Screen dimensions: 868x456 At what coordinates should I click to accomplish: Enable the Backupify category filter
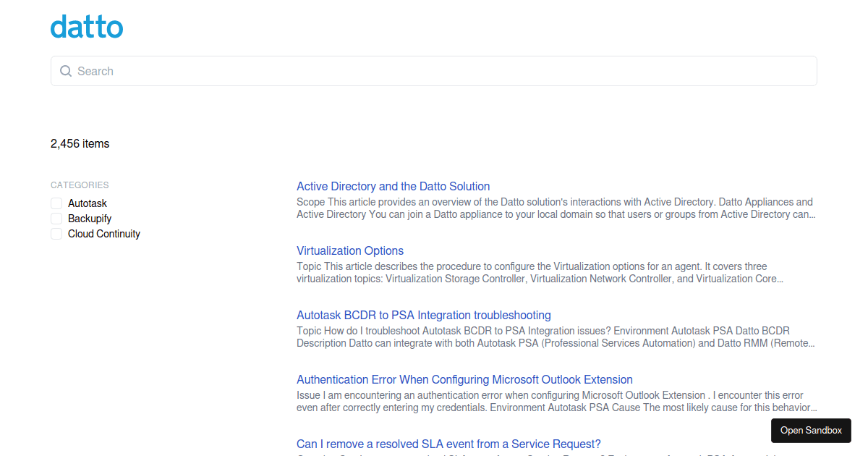point(56,219)
